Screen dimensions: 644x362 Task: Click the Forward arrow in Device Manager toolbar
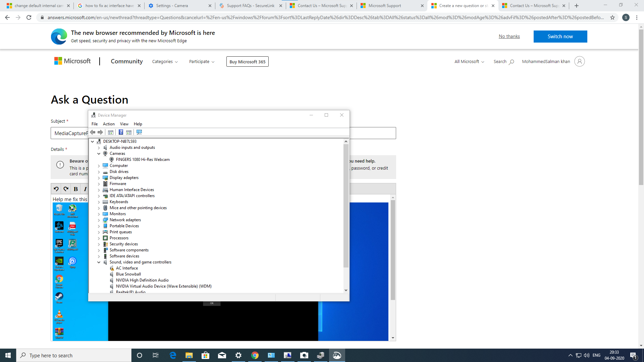click(x=100, y=132)
